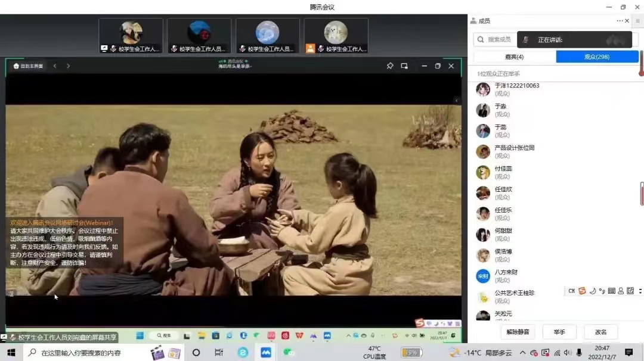Click the back arrow in shared screen toolbar
644x361 pixels.
(55, 66)
